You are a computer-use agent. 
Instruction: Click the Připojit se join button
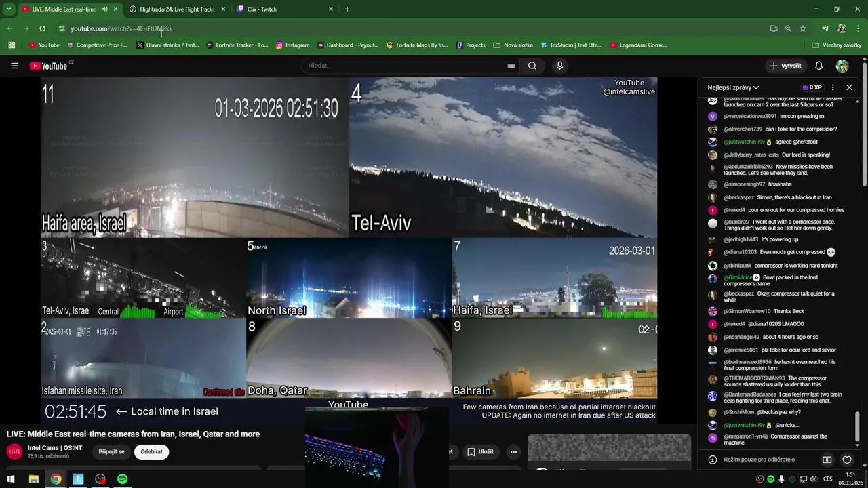(x=112, y=451)
